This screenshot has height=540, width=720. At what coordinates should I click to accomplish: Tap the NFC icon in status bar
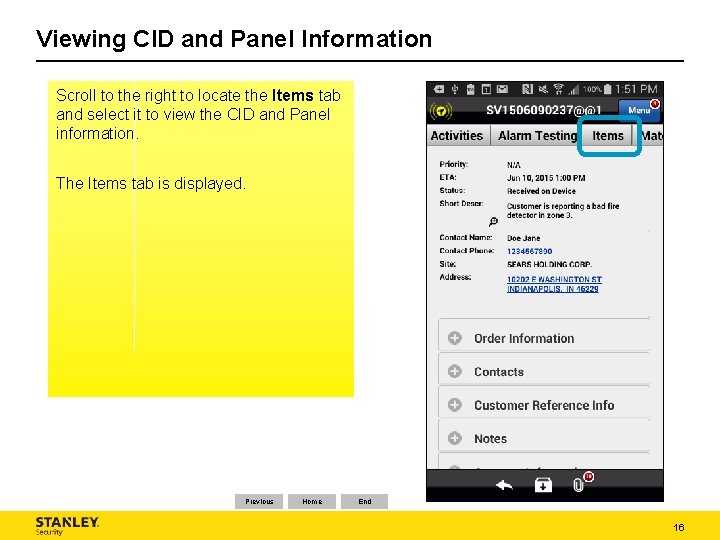pos(527,89)
